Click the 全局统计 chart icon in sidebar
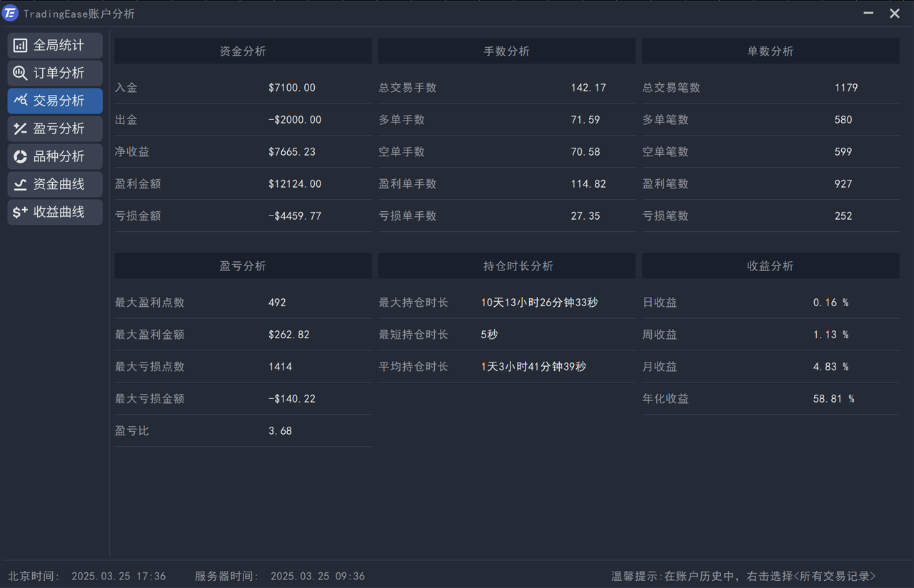Screen dimensions: 914x588 tap(21, 46)
